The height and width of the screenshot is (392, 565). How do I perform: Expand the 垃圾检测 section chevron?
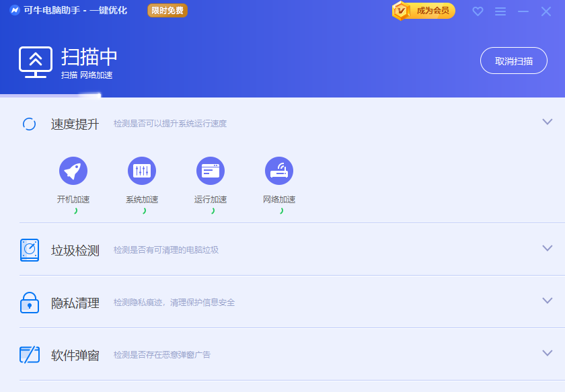click(x=548, y=248)
